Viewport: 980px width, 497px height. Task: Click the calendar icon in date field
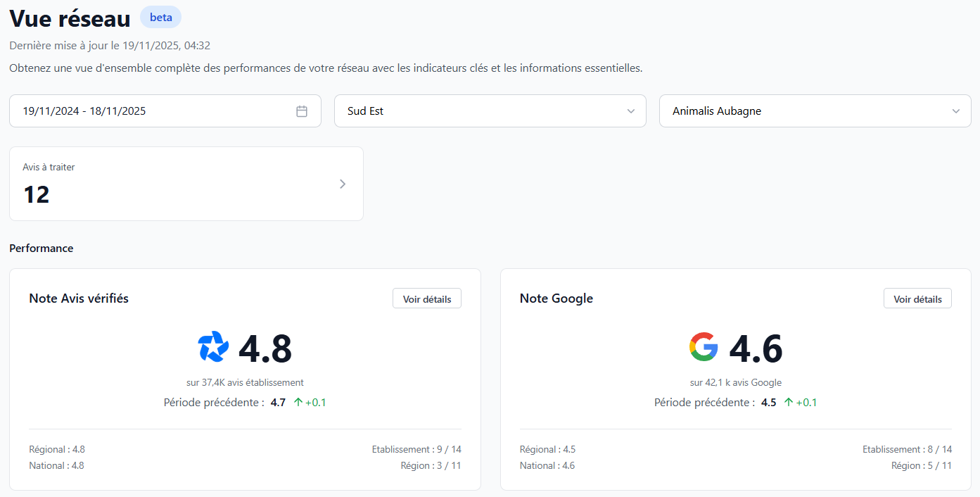pyautogui.click(x=302, y=111)
